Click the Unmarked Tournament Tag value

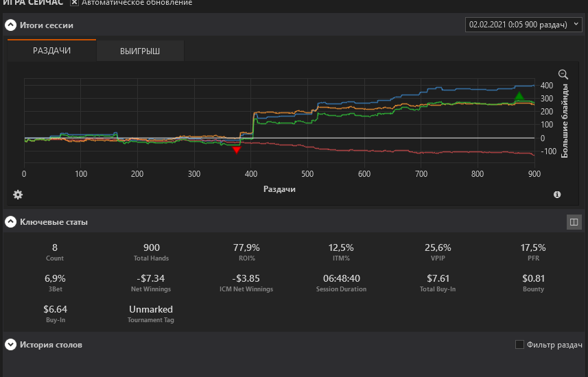click(x=151, y=309)
